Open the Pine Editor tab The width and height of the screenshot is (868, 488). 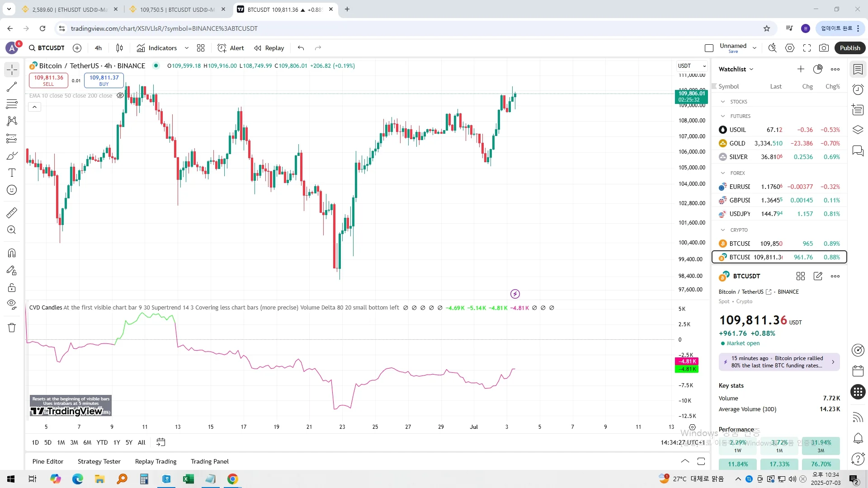click(x=48, y=461)
